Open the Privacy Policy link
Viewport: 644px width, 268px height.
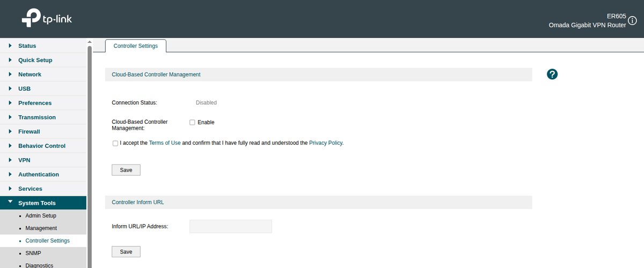[326, 143]
